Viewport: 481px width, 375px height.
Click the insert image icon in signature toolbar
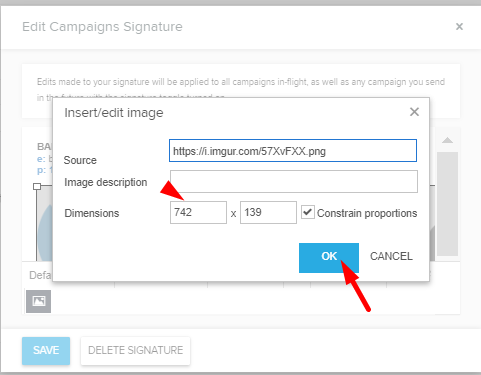tap(39, 301)
